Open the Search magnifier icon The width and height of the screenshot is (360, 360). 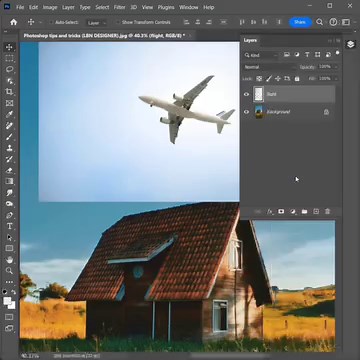[319, 22]
